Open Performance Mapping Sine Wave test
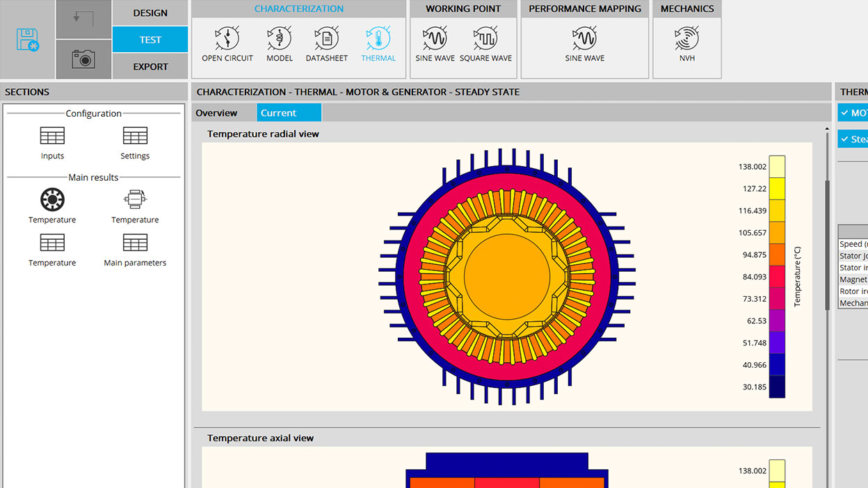 (x=584, y=44)
